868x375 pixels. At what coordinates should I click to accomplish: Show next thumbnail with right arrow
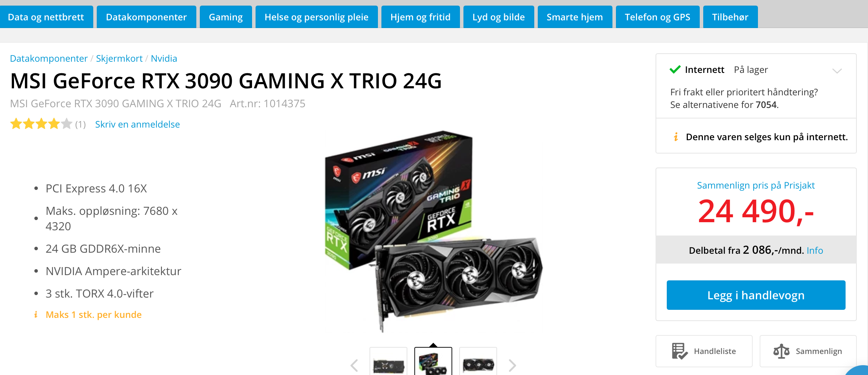click(x=512, y=365)
